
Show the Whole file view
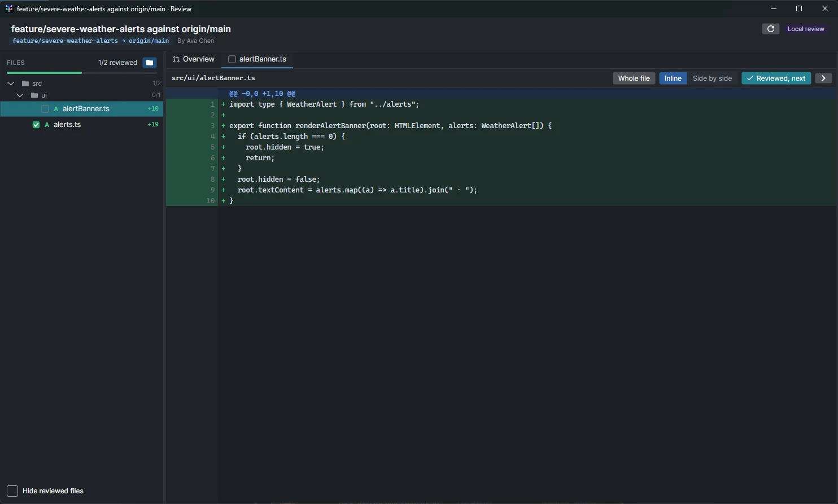[x=634, y=78]
